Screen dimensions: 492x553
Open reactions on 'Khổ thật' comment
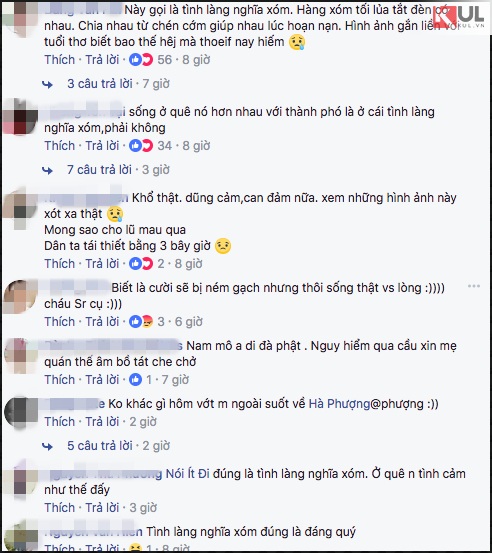[x=141, y=263]
